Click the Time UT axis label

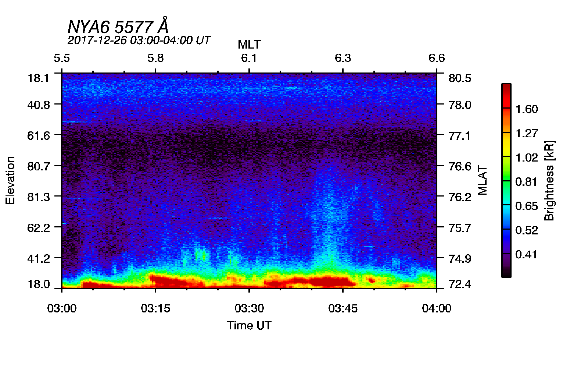[x=249, y=325]
